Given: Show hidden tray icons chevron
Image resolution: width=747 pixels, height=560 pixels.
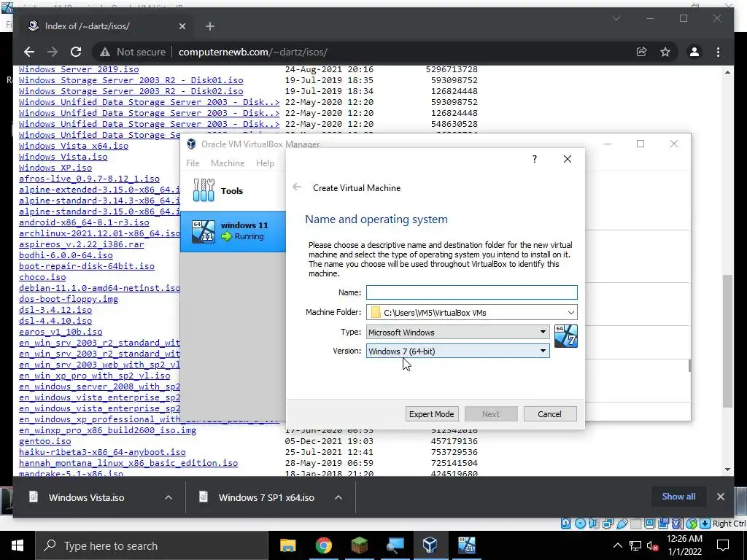Looking at the screenshot, I should [x=617, y=545].
